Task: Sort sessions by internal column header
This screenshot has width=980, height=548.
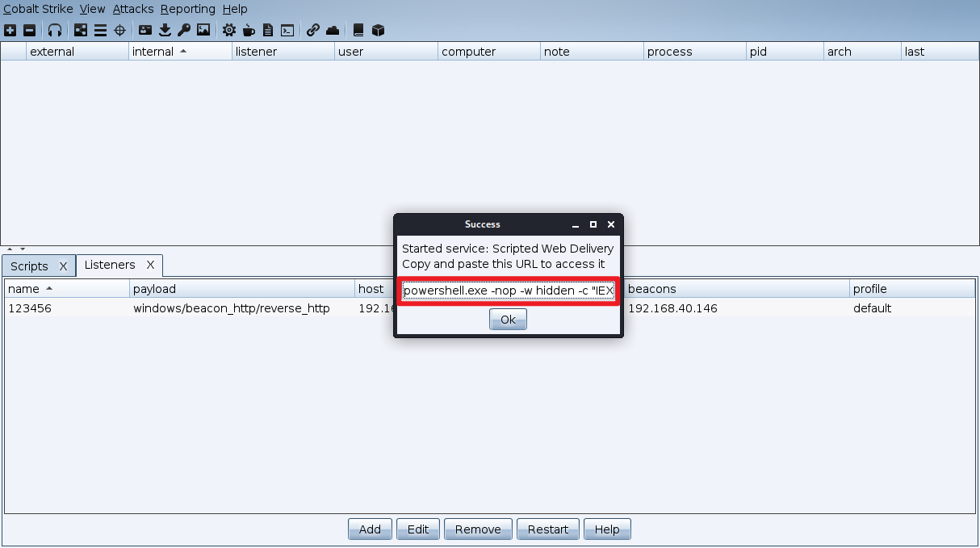Action: pyautogui.click(x=180, y=52)
